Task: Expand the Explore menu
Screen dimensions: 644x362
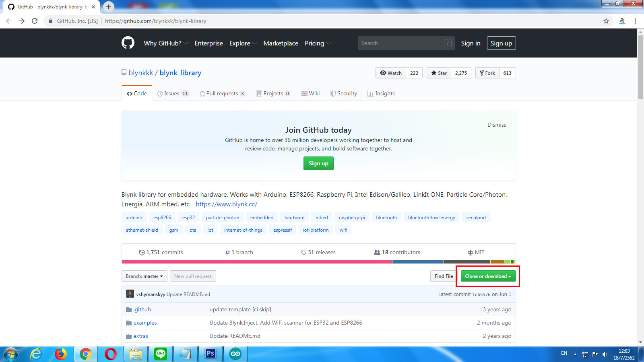Action: tap(243, 43)
